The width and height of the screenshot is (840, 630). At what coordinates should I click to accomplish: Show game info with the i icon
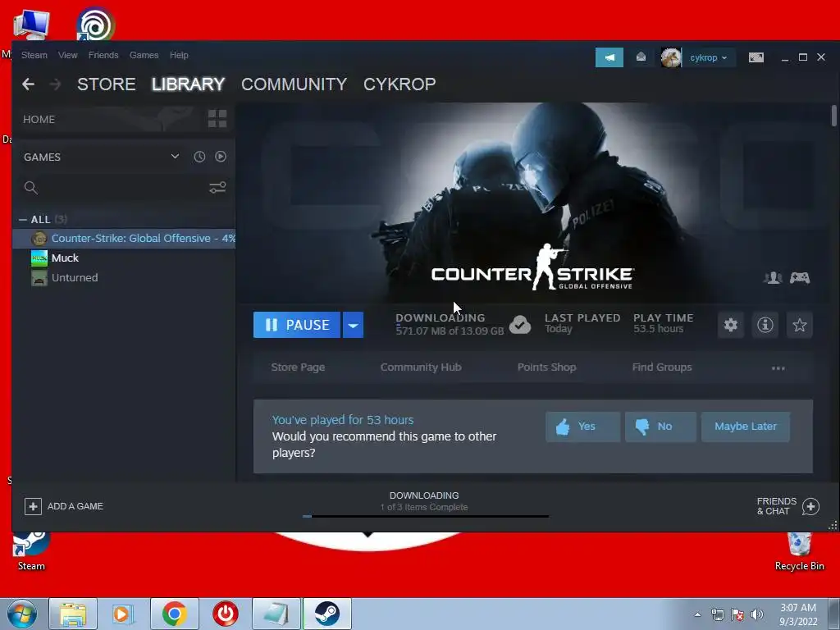(x=765, y=325)
